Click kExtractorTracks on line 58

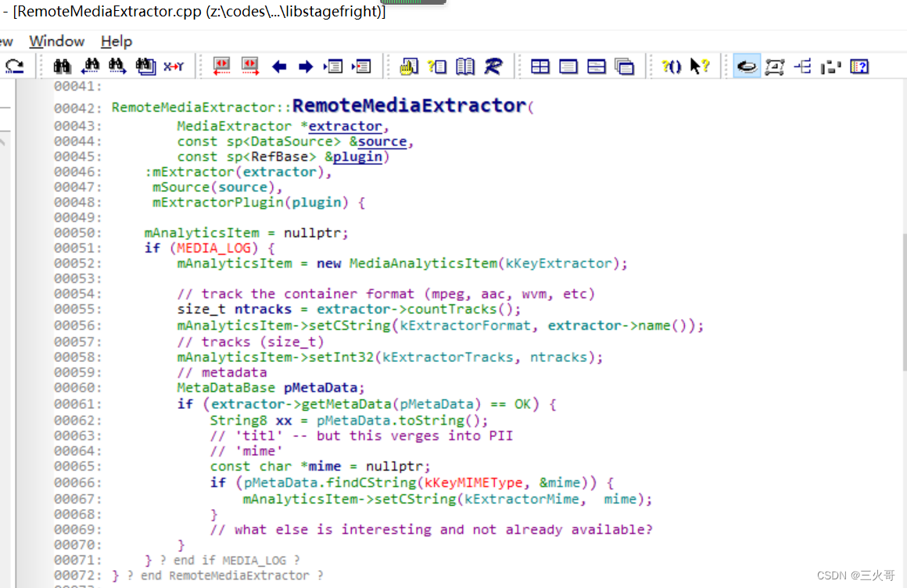click(448, 357)
